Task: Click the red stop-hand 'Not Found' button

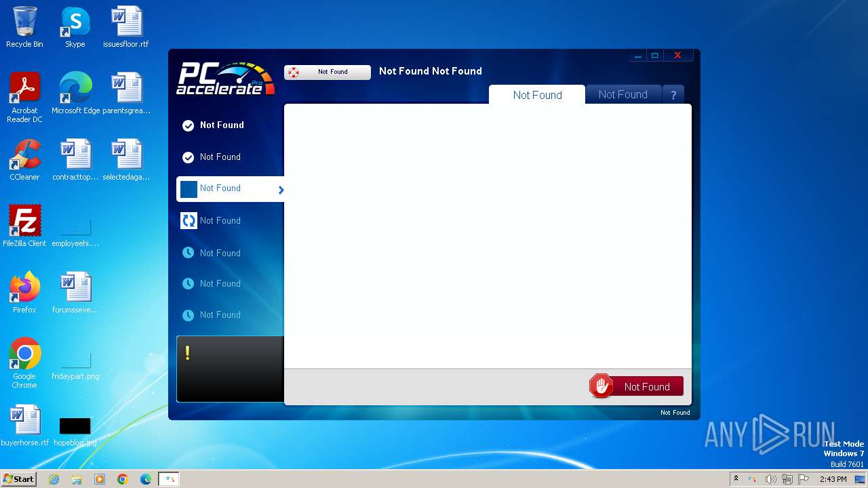Action: point(636,386)
